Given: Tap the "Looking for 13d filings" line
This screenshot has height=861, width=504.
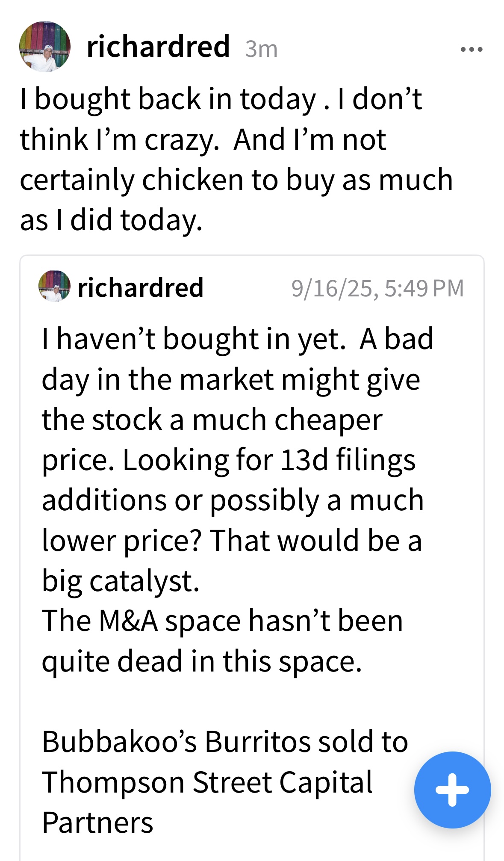Looking at the screenshot, I should (228, 460).
